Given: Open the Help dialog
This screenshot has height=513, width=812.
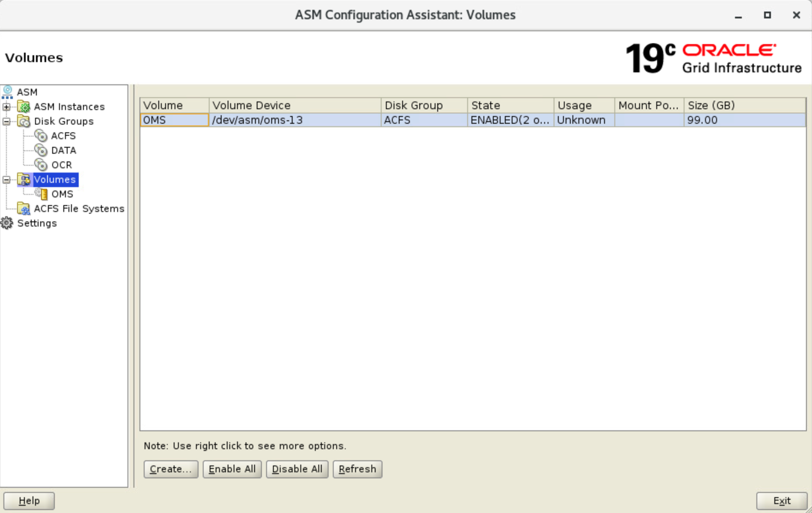Looking at the screenshot, I should click(29, 501).
